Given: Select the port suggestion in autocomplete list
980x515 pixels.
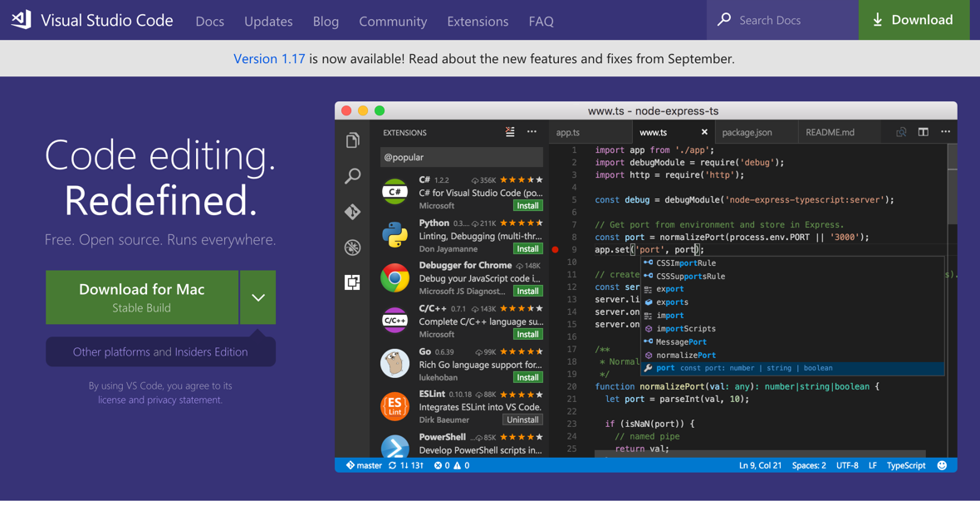Looking at the screenshot, I should 791,368.
